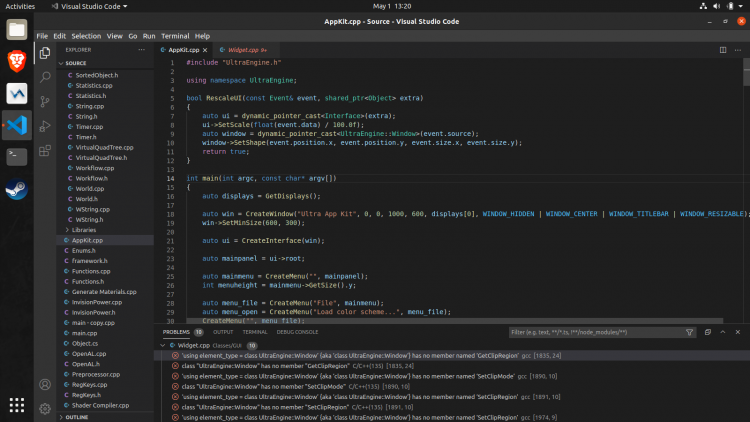Switch to the Widget.cpp editor tab
Screen dimensions: 750x422
click(246, 50)
